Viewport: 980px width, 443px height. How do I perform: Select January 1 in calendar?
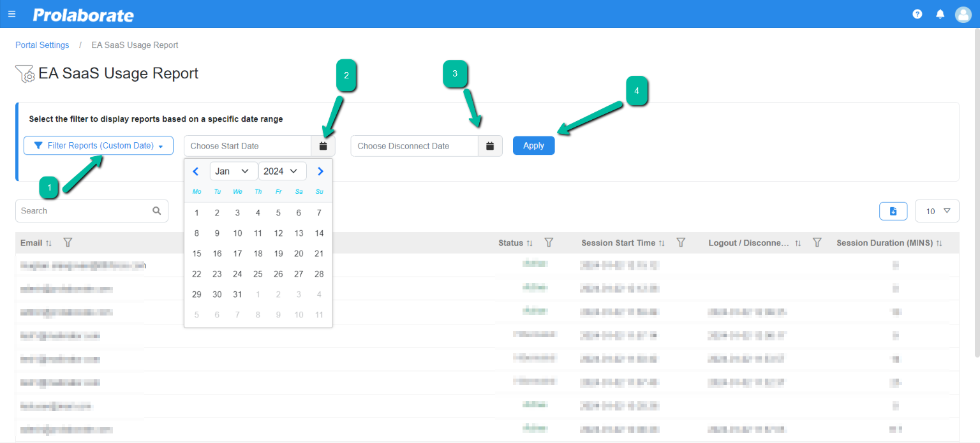pyautogui.click(x=197, y=213)
